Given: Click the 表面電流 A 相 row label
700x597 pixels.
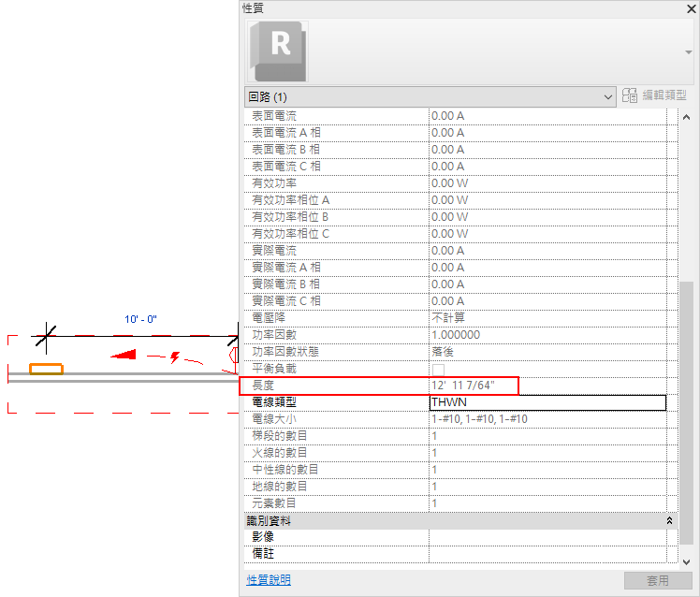Looking at the screenshot, I should pos(286,133).
